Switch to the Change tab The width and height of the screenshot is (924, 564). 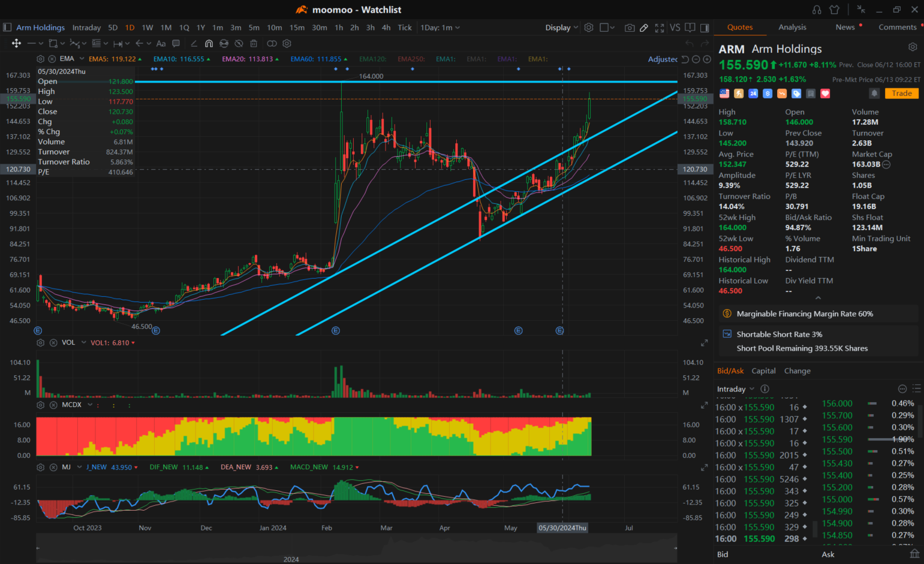pyautogui.click(x=797, y=371)
